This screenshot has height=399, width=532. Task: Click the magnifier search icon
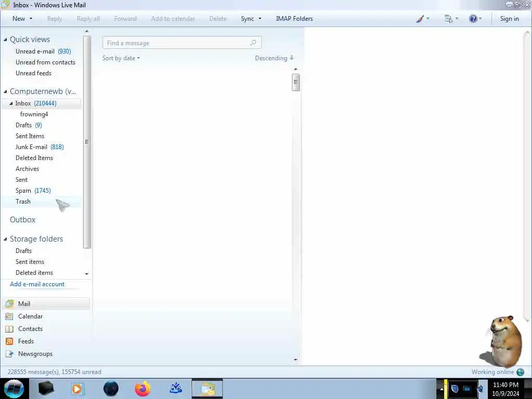point(253,43)
